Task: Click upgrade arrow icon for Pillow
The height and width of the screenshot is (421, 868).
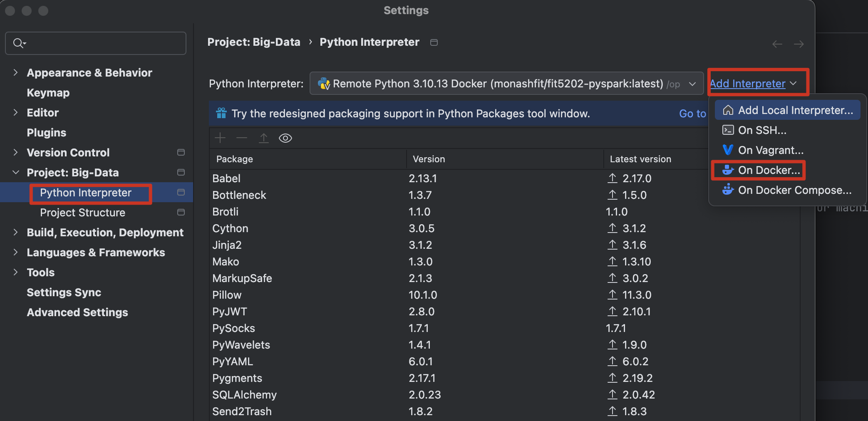Action: [x=612, y=295]
